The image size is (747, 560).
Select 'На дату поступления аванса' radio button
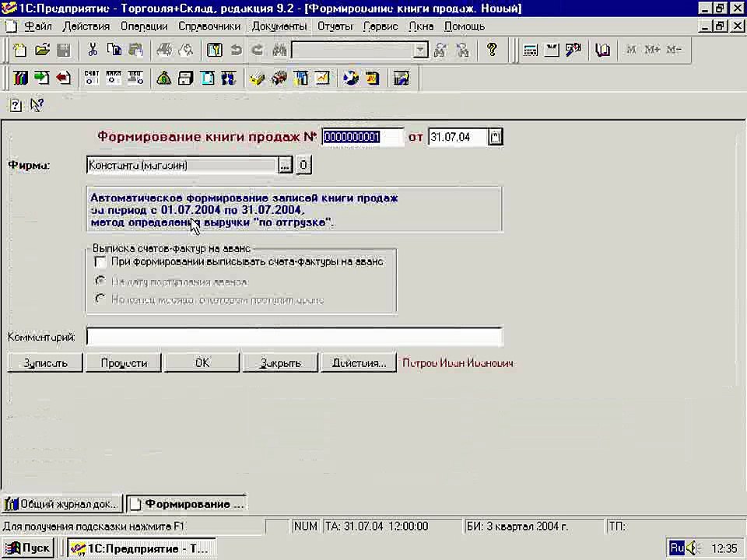click(100, 282)
